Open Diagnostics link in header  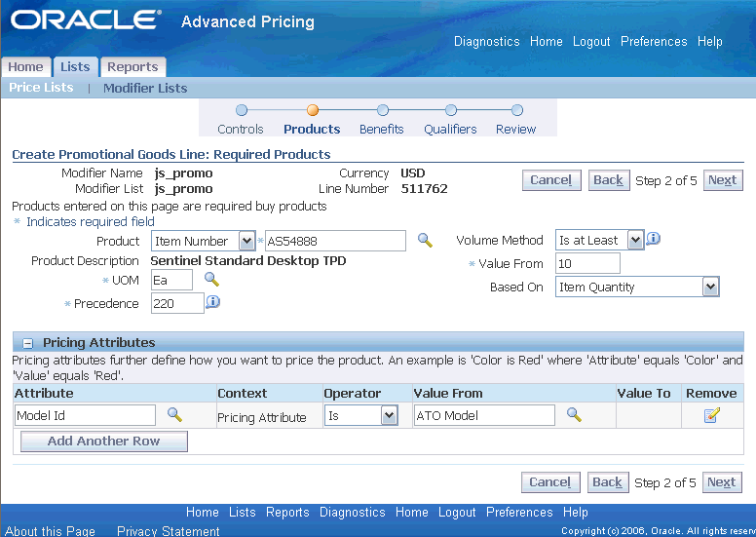click(486, 42)
